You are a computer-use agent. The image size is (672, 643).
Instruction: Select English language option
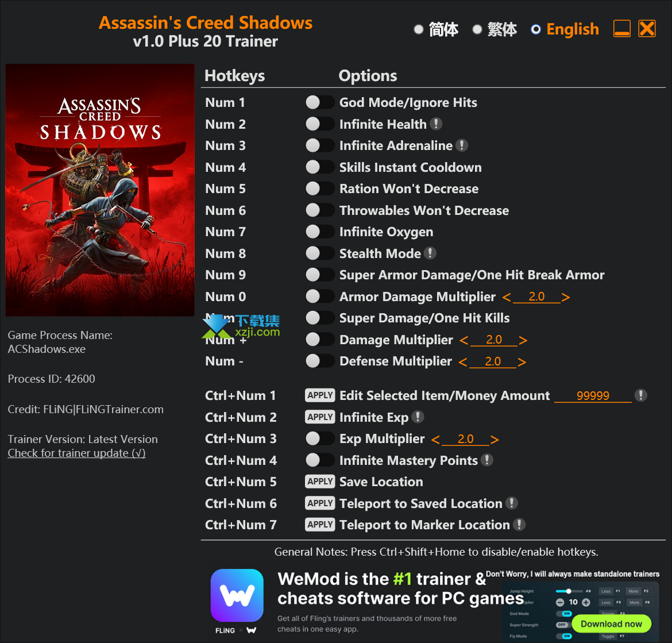565,29
